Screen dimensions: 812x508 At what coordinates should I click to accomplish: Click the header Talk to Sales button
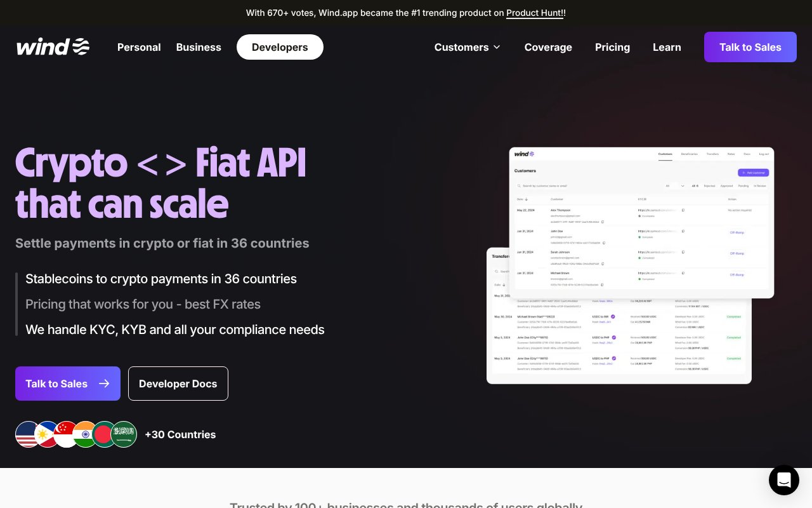(x=750, y=47)
